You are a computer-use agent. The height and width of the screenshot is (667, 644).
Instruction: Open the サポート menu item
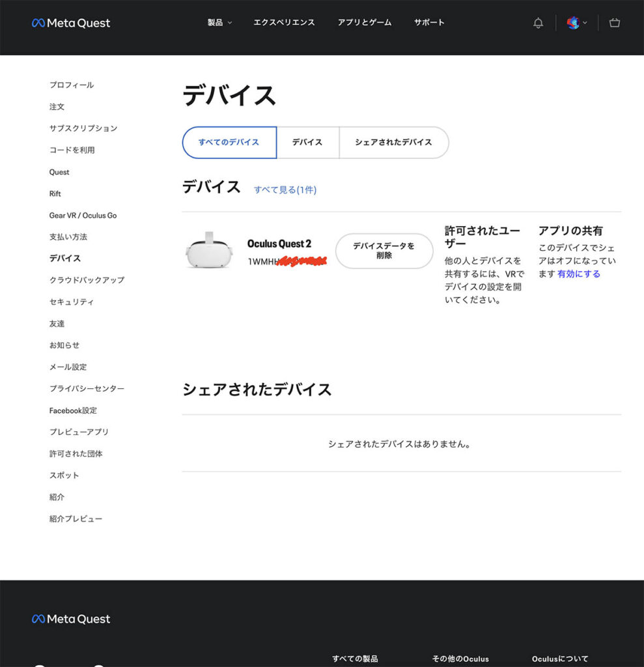click(429, 23)
